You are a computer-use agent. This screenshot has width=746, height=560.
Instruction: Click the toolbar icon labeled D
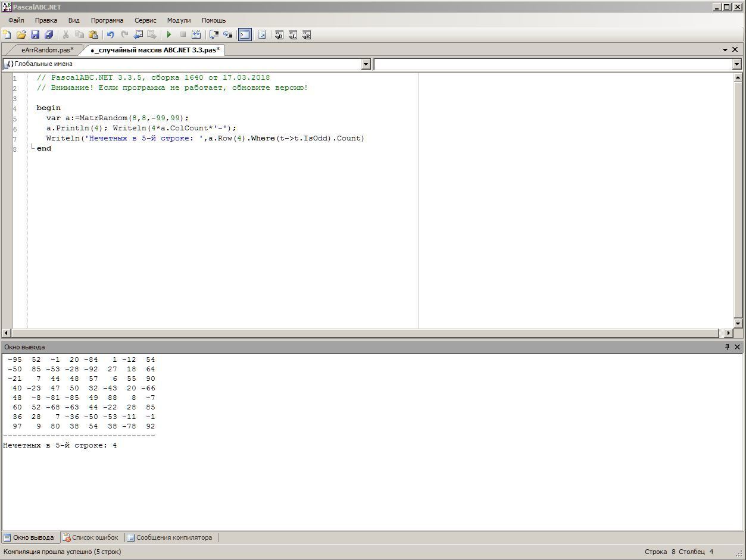click(x=279, y=35)
